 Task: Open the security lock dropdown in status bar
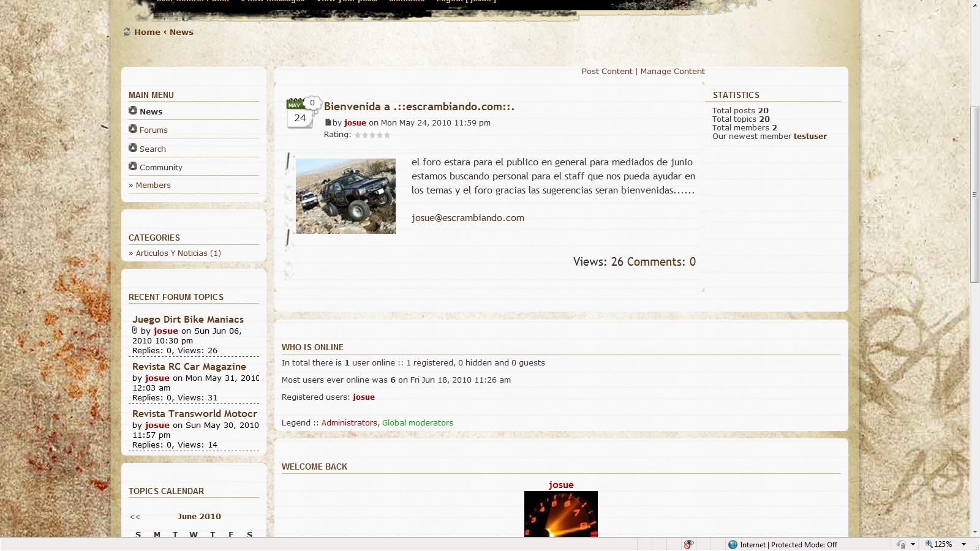coord(913,544)
